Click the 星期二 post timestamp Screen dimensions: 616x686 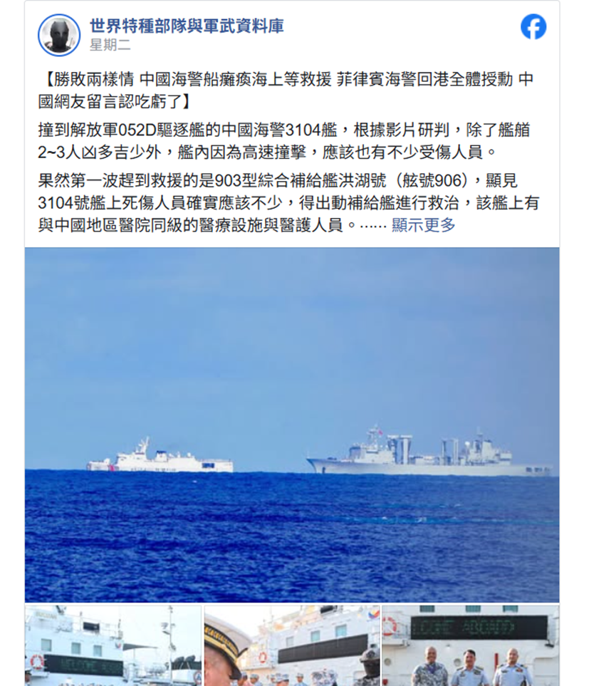tap(110, 45)
